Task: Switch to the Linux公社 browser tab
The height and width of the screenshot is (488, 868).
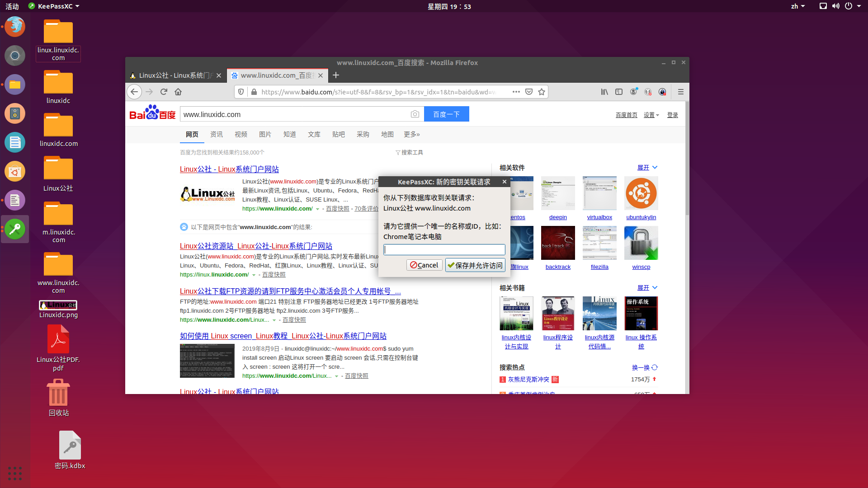Action: click(x=174, y=75)
